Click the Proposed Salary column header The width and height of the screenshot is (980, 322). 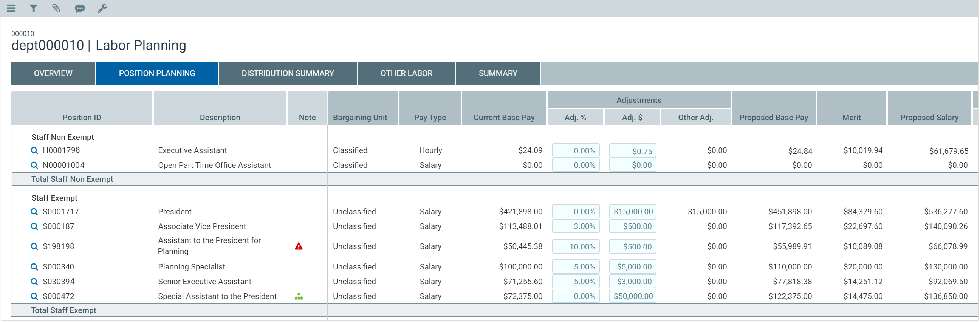tap(929, 117)
